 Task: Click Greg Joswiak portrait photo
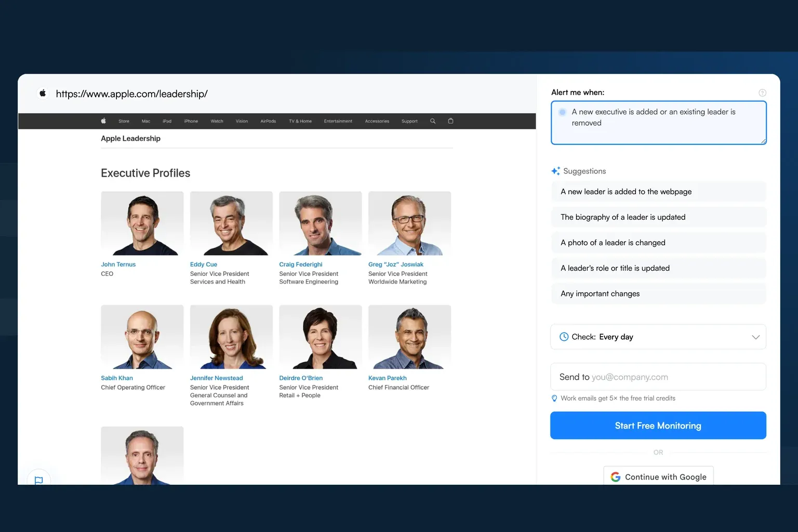click(409, 223)
